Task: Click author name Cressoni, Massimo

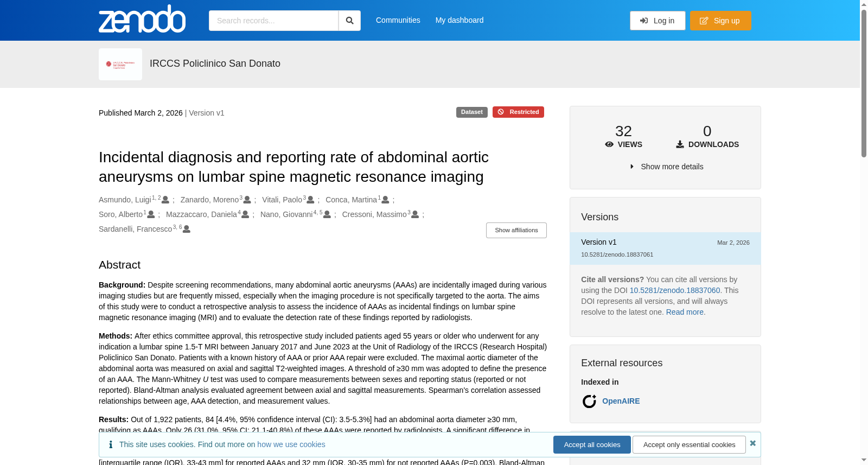Action: tap(374, 214)
